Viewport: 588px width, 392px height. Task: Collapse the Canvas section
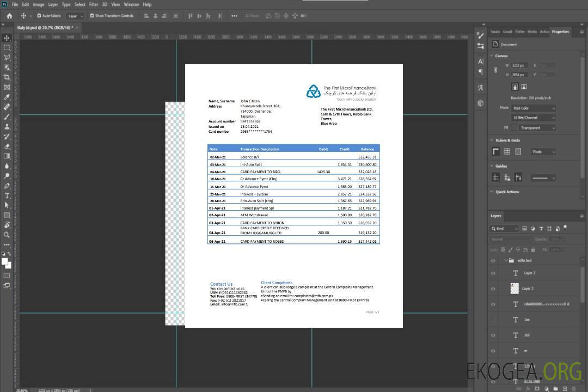(x=492, y=56)
